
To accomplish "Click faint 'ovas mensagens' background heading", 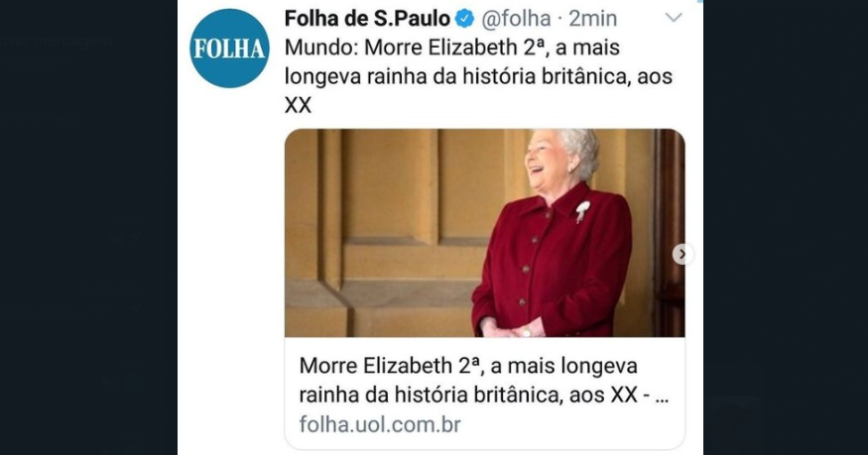I will coord(57,42).
